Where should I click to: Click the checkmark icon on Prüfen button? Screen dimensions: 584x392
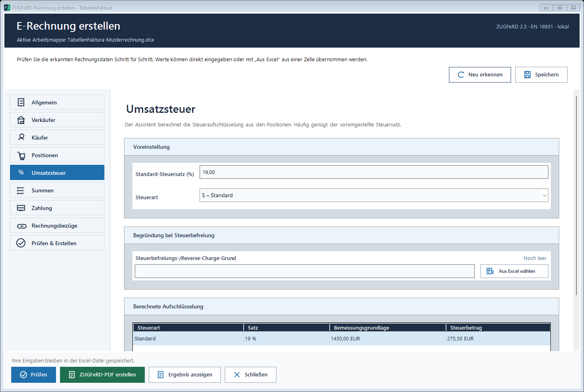pos(23,375)
